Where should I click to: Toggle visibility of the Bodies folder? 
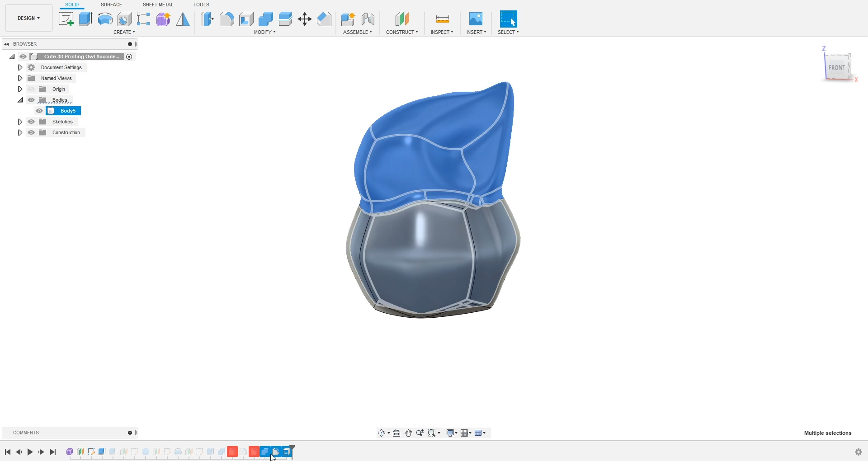31,100
